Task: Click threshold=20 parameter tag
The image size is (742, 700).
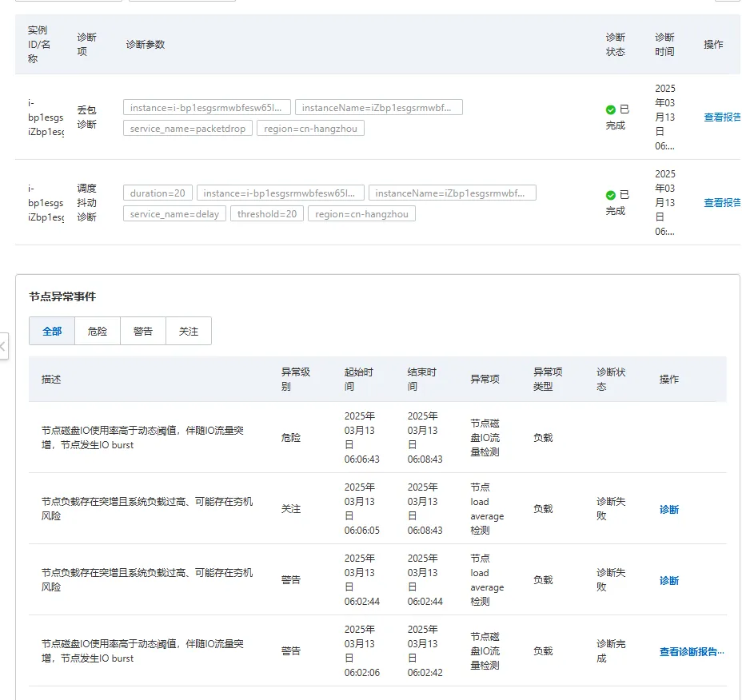Action: (267, 214)
